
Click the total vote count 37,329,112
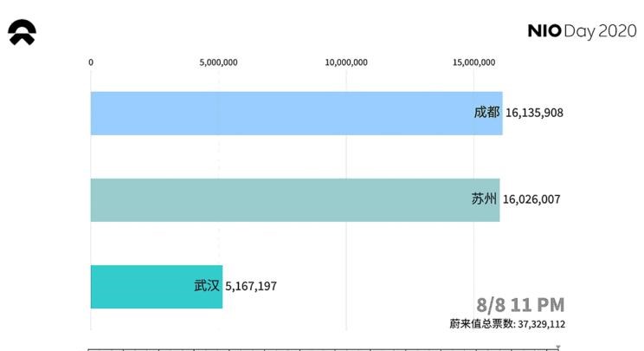tap(541, 324)
